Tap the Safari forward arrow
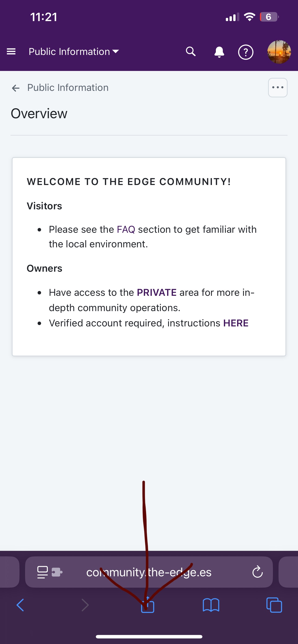This screenshot has height=644, width=298. coord(85,605)
